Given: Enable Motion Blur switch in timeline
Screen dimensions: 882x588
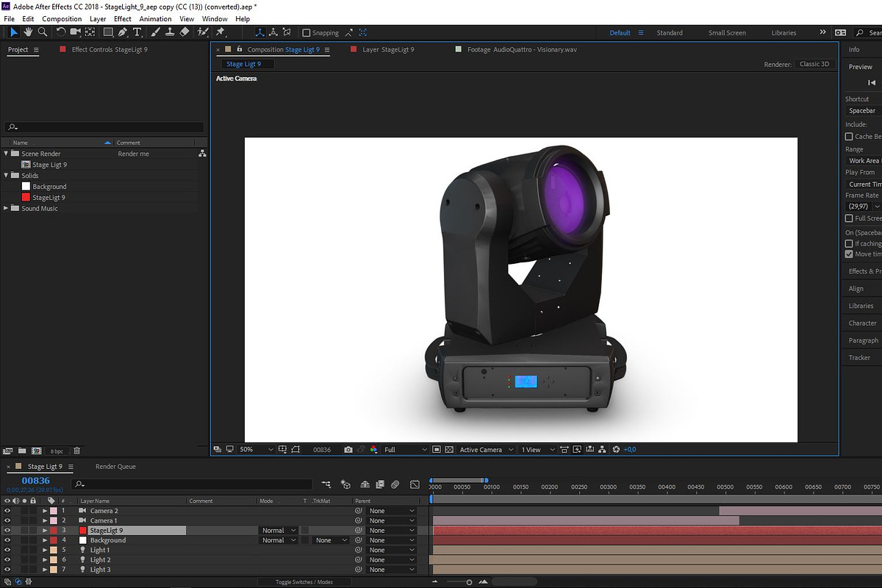Looking at the screenshot, I should pyautogui.click(x=395, y=484).
